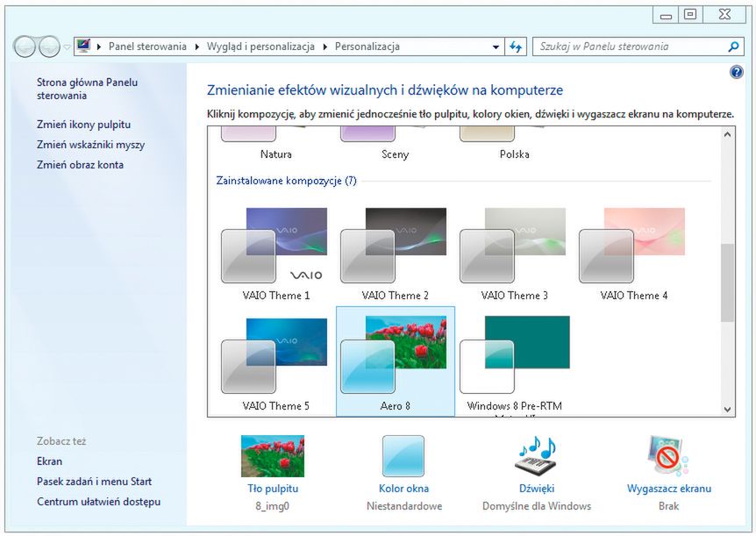This screenshot has width=756, height=536.
Task: Minimize the Personalizacja window
Action: [666, 15]
